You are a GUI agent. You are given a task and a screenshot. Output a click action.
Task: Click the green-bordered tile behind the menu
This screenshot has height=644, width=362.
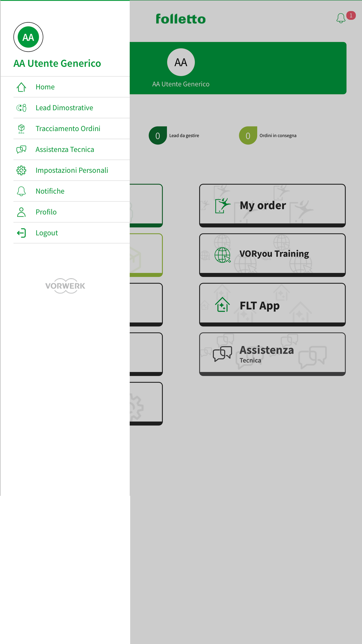tap(146, 206)
